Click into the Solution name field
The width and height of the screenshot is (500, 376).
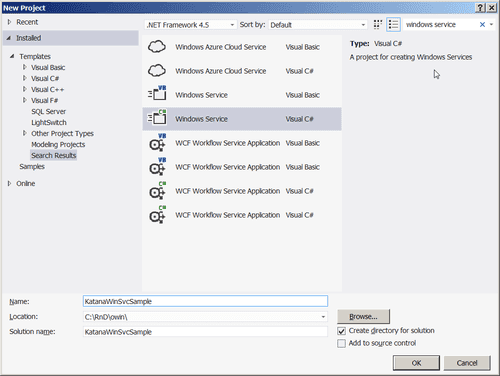pos(205,332)
